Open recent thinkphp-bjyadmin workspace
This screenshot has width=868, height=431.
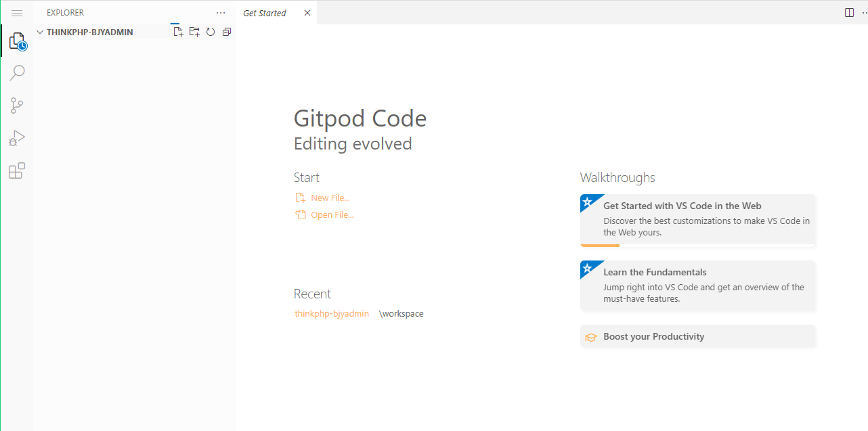[x=332, y=314]
